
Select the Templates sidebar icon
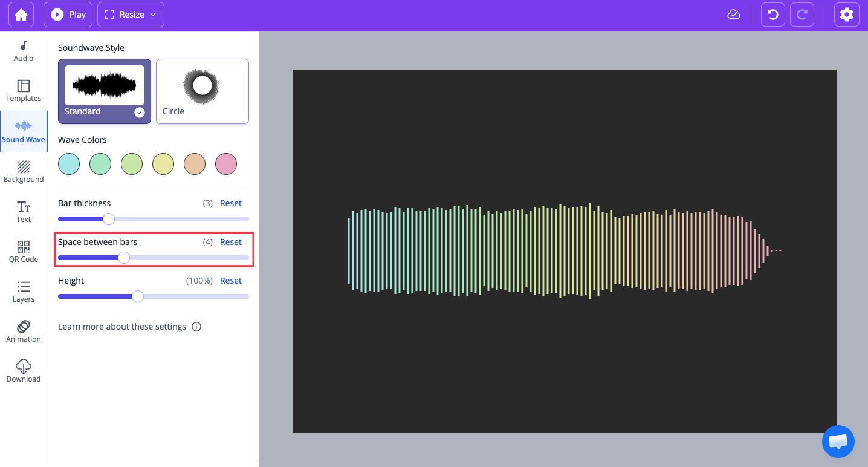click(x=23, y=91)
